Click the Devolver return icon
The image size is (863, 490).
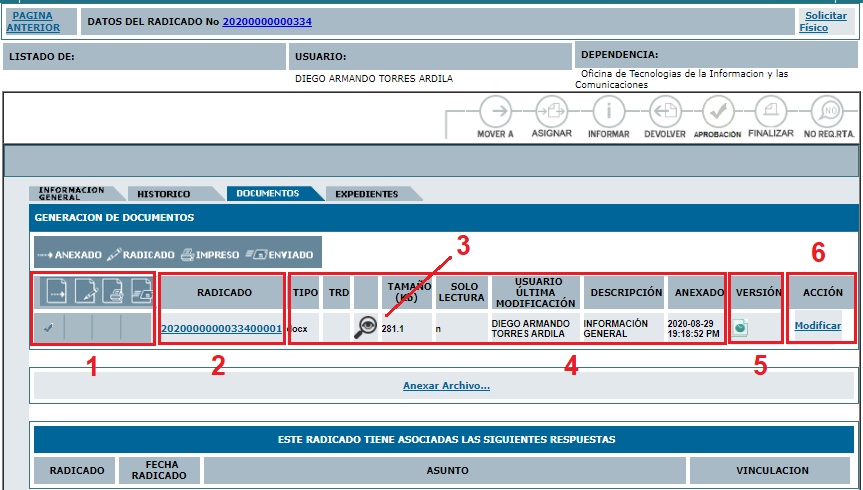[x=664, y=111]
